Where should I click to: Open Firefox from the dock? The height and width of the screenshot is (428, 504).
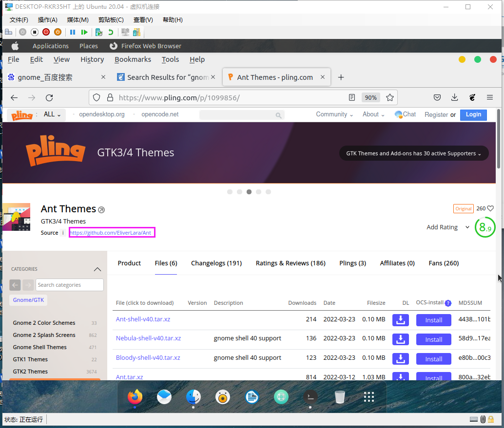135,397
